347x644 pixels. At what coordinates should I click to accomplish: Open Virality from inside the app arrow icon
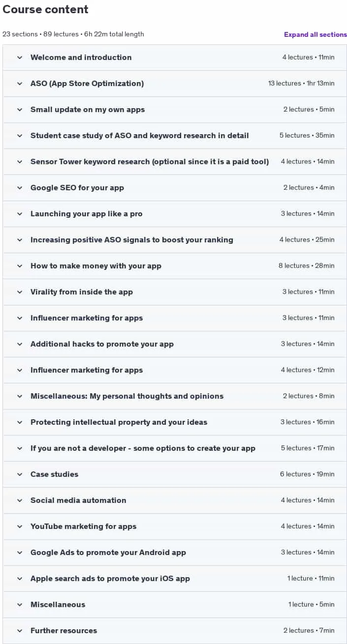(x=20, y=292)
